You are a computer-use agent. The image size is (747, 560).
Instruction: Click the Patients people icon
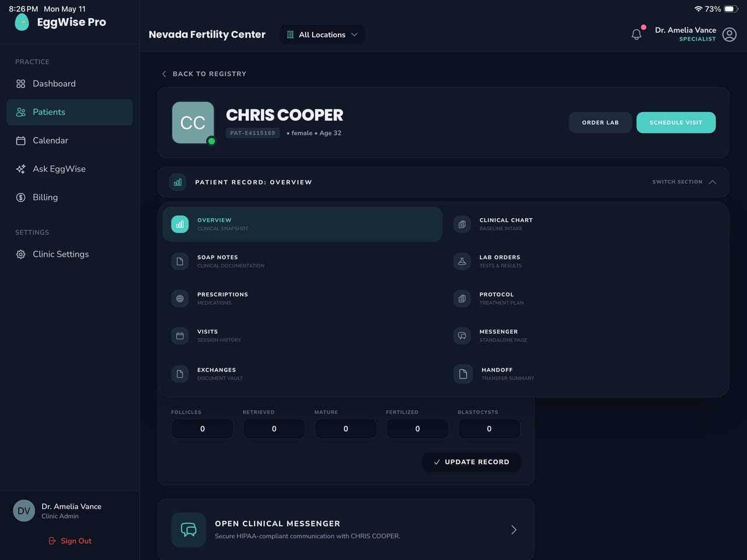(21, 112)
